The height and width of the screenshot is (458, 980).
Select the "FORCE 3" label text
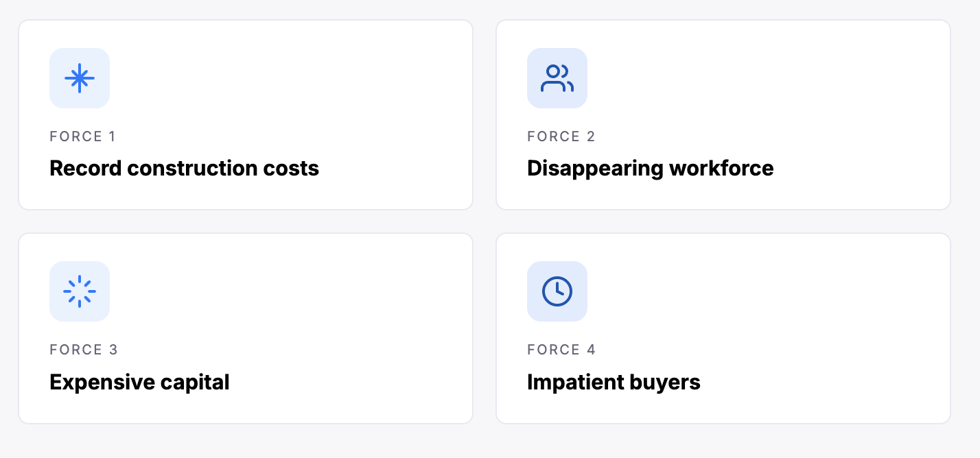(x=84, y=350)
